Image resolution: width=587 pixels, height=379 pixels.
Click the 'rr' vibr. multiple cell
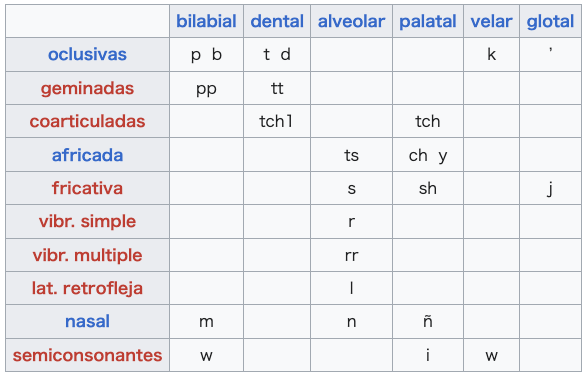pyautogui.click(x=351, y=255)
